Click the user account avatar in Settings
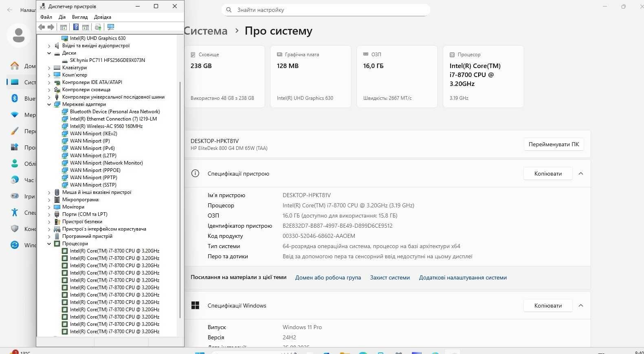Viewport: 644px width, 354px height. tap(18, 35)
